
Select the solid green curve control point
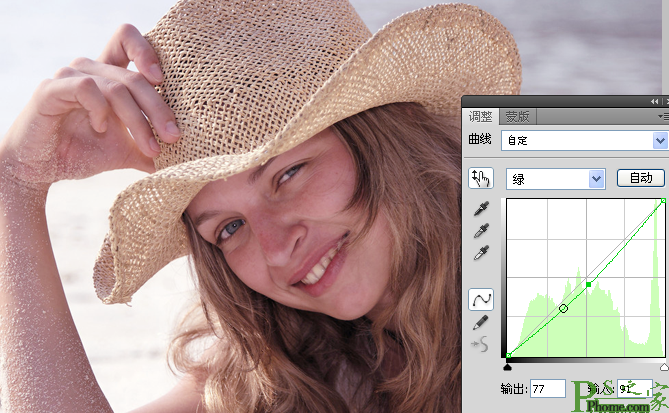(x=589, y=284)
